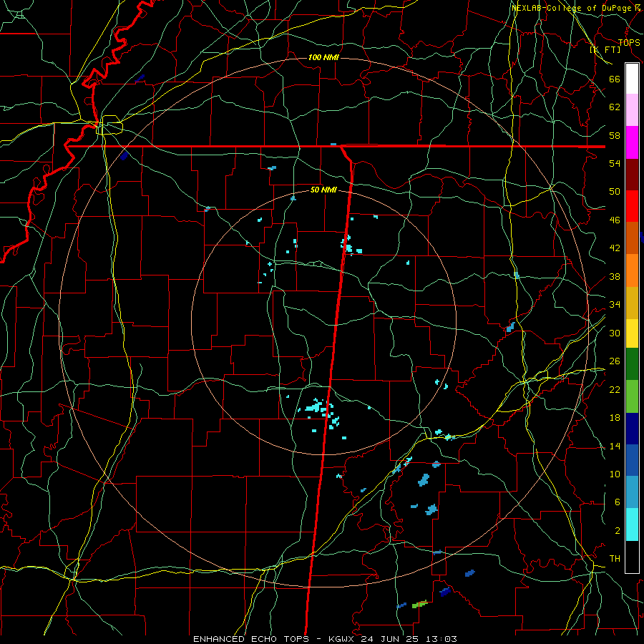
Task: Pick the cyan legend swatch
Action: click(x=632, y=525)
